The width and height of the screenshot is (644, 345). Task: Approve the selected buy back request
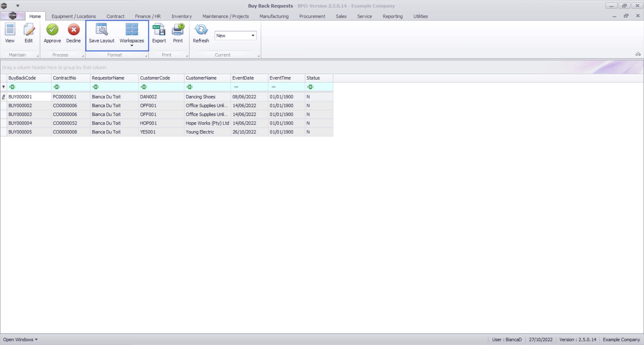(x=52, y=33)
